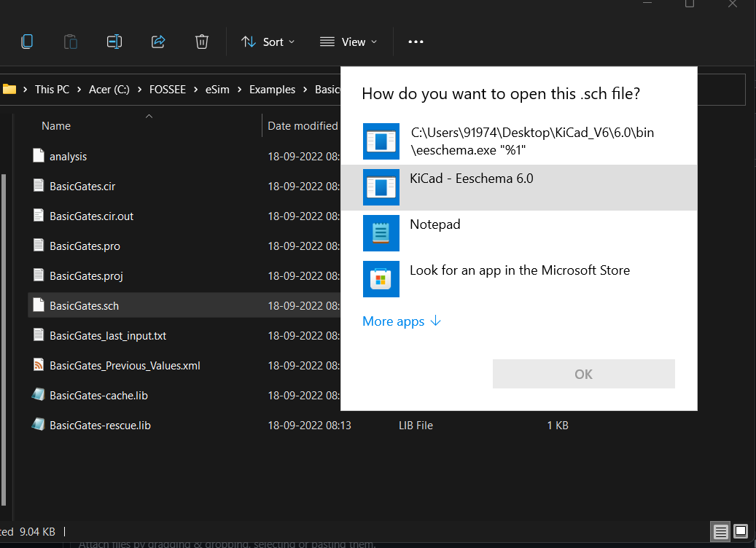Choose KiCad - Eeschema 6.0 app
The height and width of the screenshot is (548, 756).
click(x=519, y=187)
